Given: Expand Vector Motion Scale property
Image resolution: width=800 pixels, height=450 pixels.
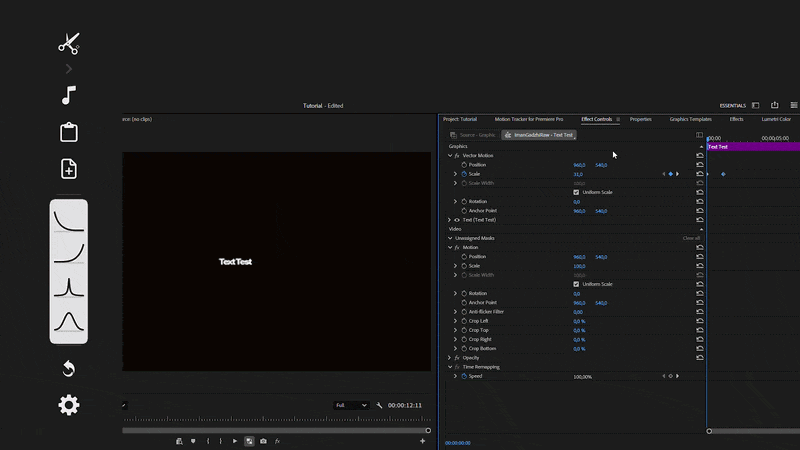Looking at the screenshot, I should (456, 174).
